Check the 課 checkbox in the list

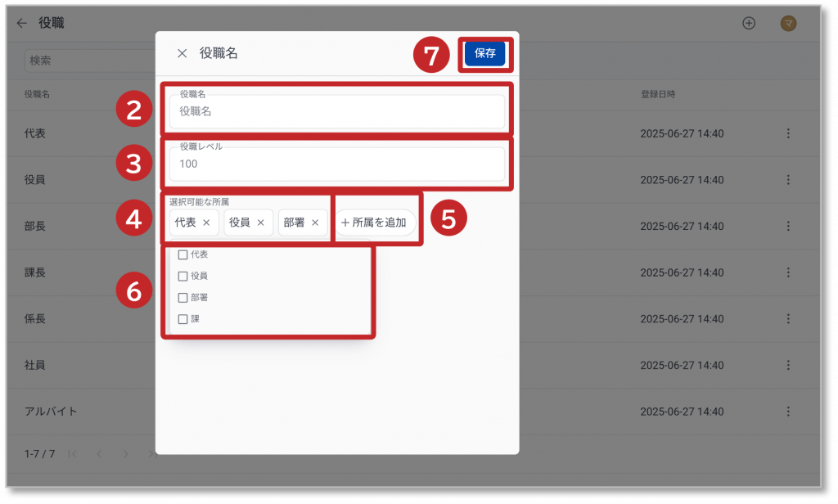tap(182, 319)
